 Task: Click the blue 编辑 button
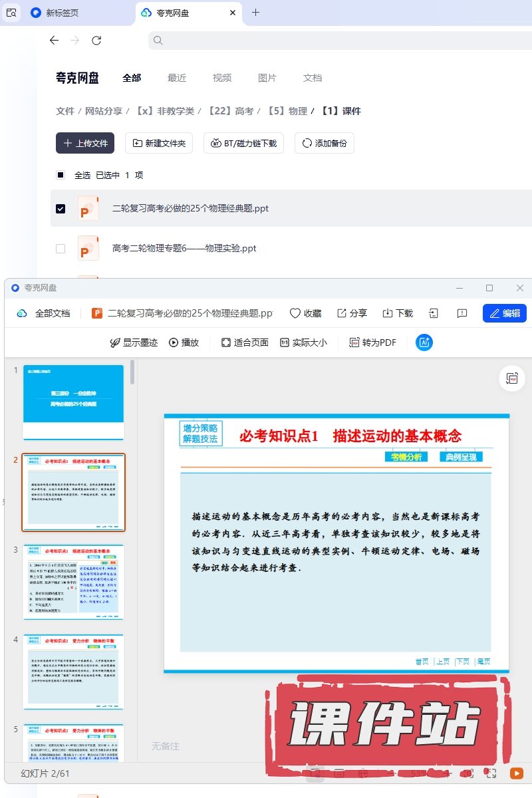504,313
